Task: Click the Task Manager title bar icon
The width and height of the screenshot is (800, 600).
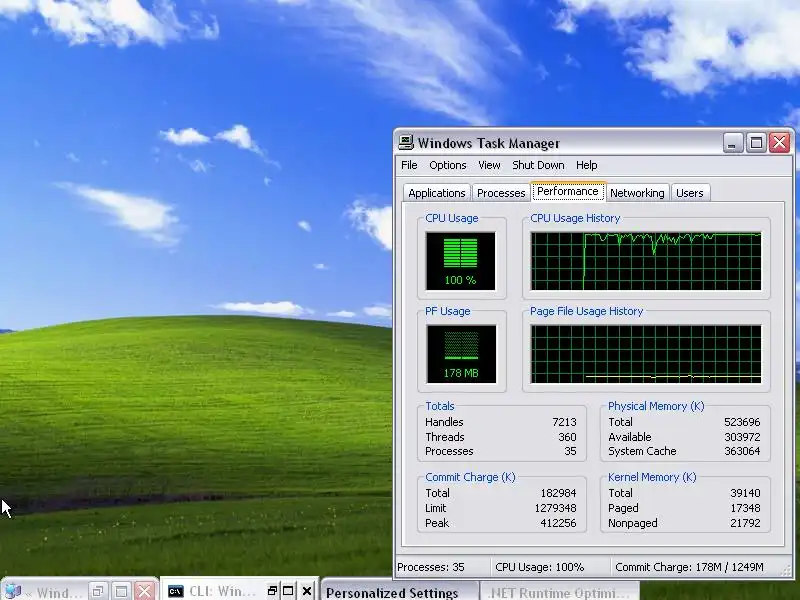Action: [406, 142]
